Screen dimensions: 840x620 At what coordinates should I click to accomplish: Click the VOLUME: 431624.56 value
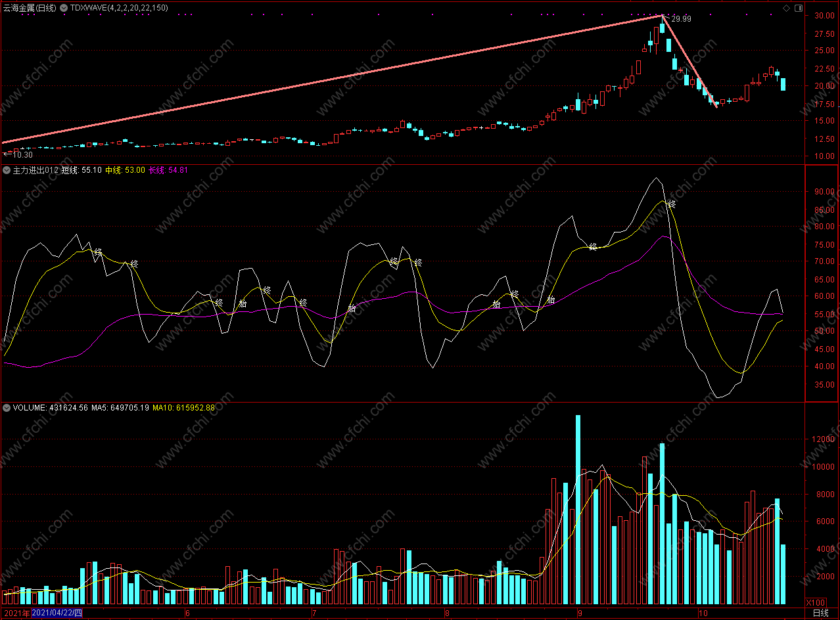tap(51, 408)
